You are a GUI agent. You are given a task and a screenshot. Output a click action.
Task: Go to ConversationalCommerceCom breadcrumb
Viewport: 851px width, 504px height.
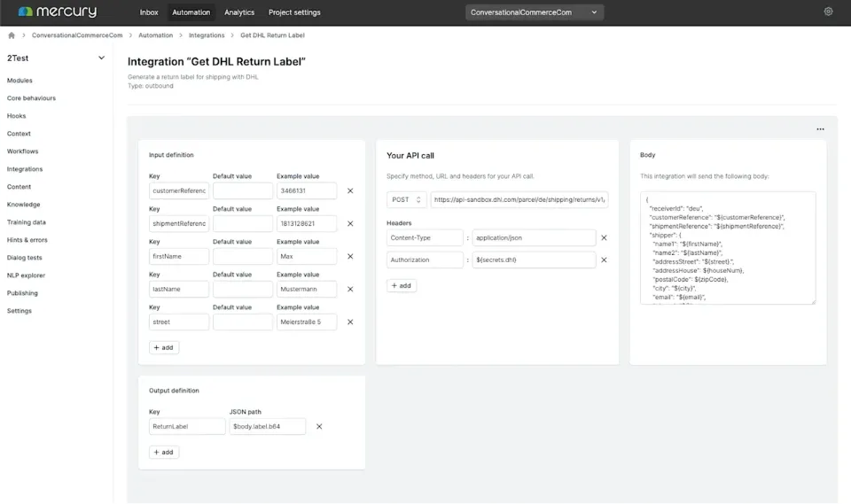[77, 35]
